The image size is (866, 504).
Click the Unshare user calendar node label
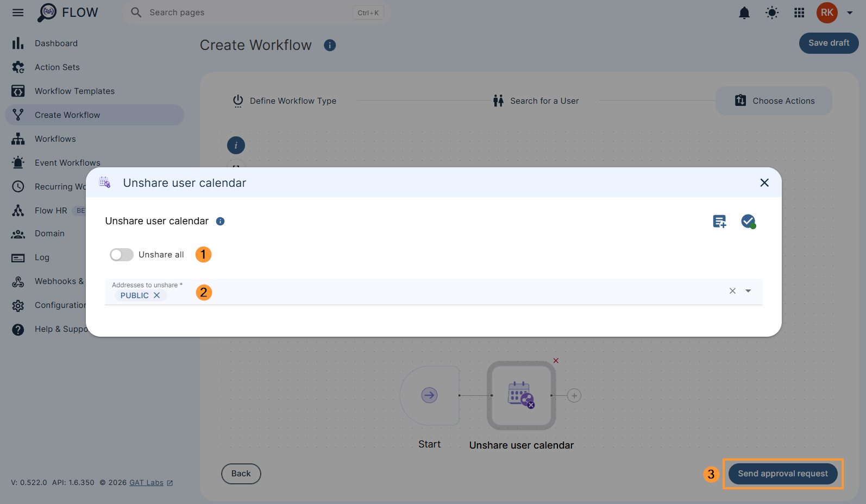tap(522, 445)
